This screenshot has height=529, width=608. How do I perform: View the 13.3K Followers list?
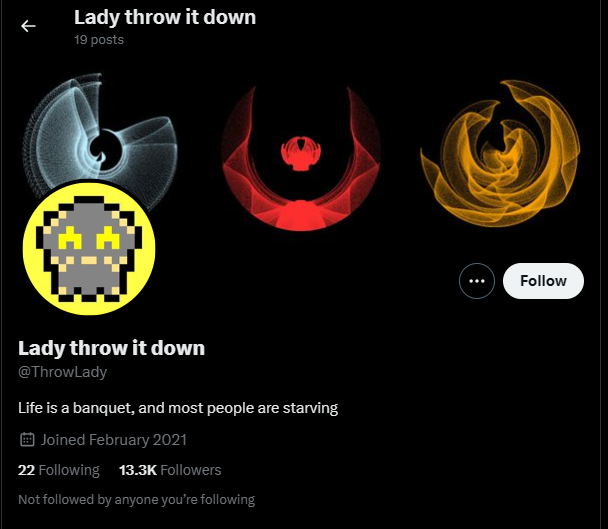coord(170,470)
